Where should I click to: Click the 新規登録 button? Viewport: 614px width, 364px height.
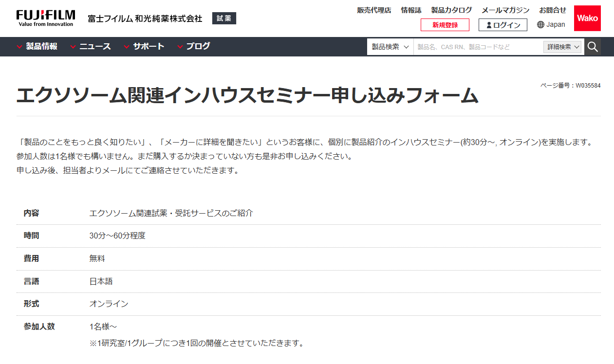click(x=445, y=25)
